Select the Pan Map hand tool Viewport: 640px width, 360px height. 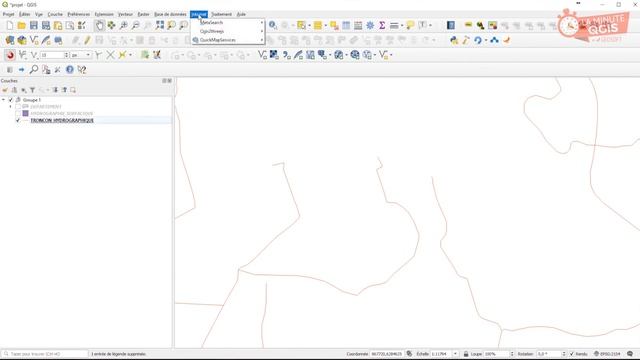pyautogui.click(x=99, y=25)
